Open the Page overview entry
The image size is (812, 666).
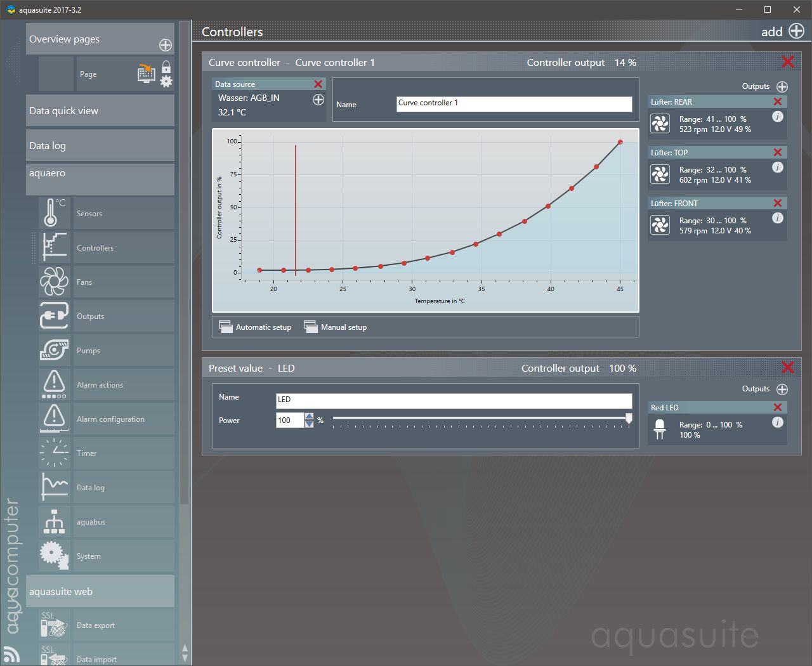coord(125,74)
